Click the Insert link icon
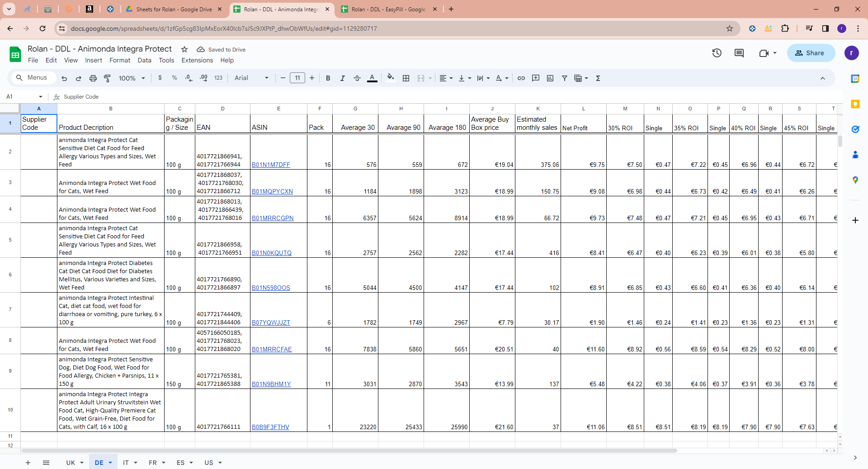The height and width of the screenshot is (469, 868). tap(521, 78)
